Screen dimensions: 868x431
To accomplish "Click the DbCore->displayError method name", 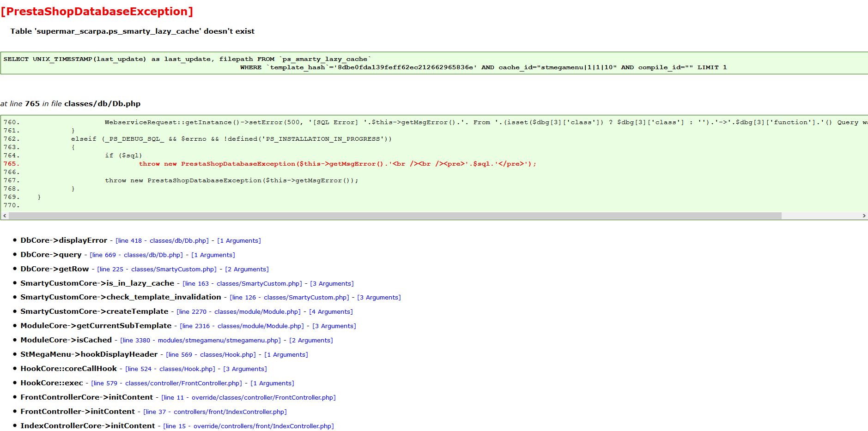I will pos(64,240).
